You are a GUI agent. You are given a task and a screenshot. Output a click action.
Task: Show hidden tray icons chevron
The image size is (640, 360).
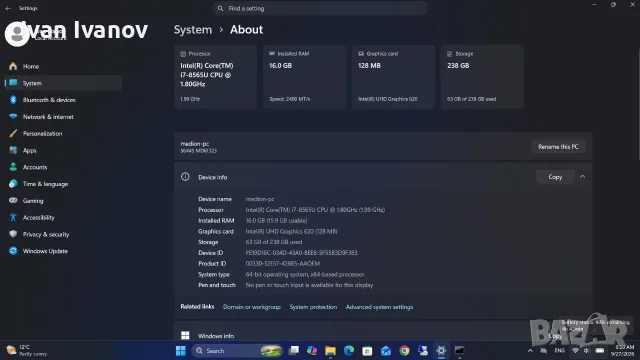tap(530, 351)
